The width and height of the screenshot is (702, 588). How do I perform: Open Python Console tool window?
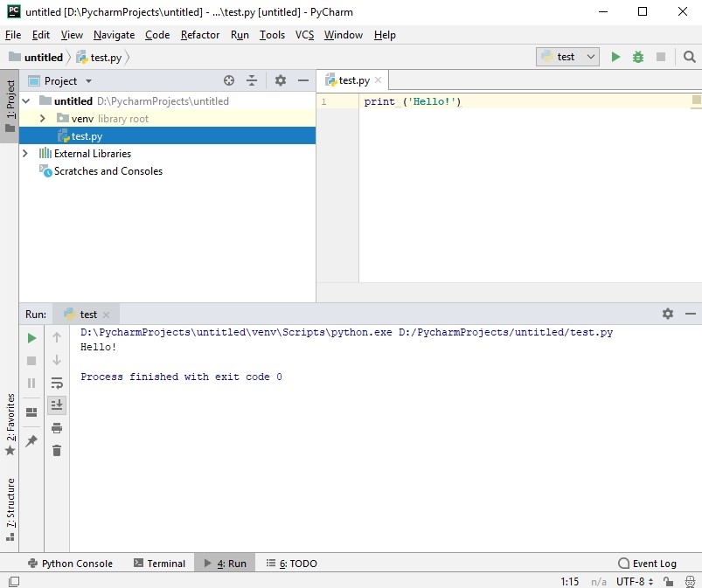point(70,564)
